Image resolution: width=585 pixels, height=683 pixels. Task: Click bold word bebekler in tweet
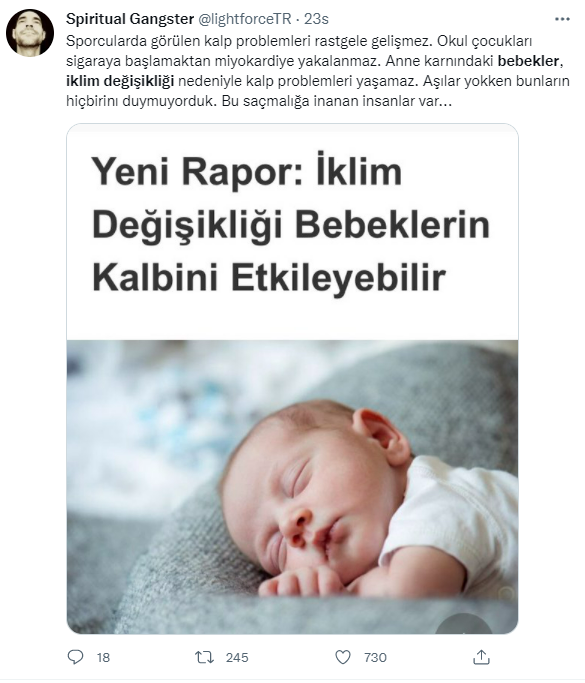528,61
